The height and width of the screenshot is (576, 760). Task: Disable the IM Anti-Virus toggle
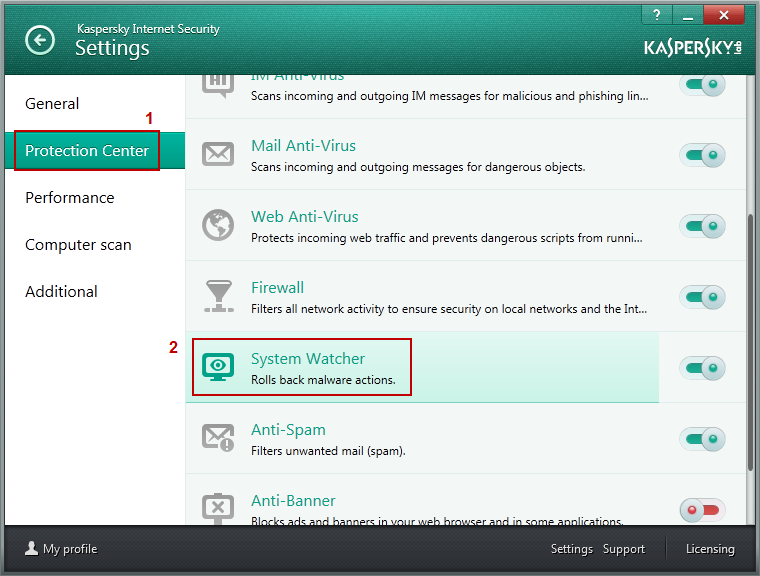[x=702, y=84]
